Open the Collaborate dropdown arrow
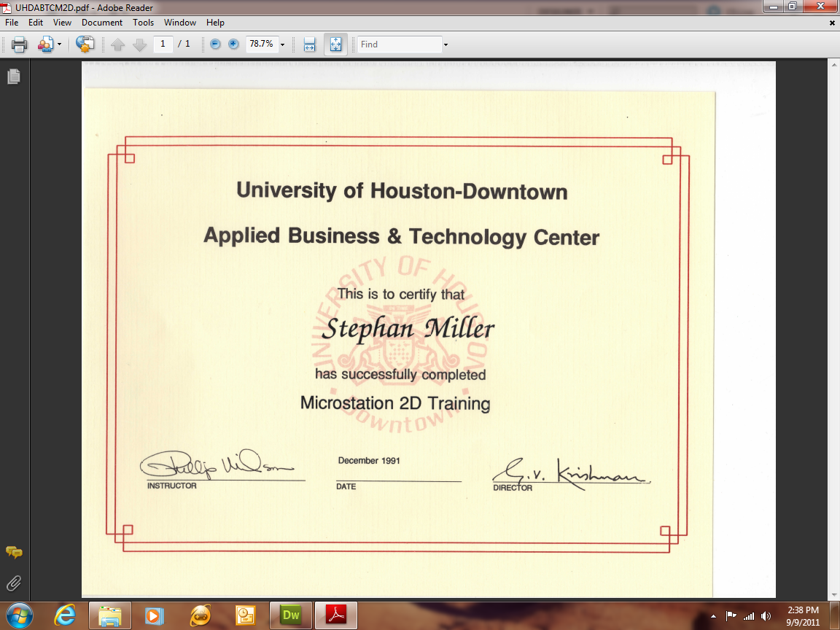840x630 pixels. [x=60, y=44]
